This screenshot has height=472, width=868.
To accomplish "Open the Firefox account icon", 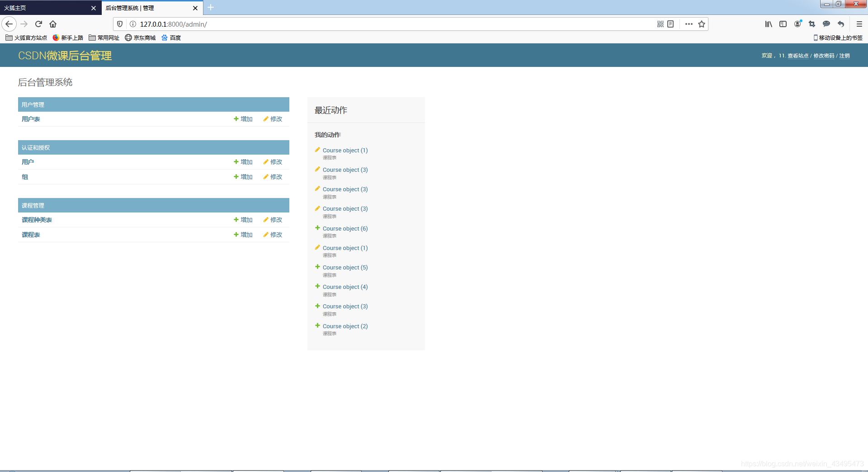I will click(x=798, y=24).
